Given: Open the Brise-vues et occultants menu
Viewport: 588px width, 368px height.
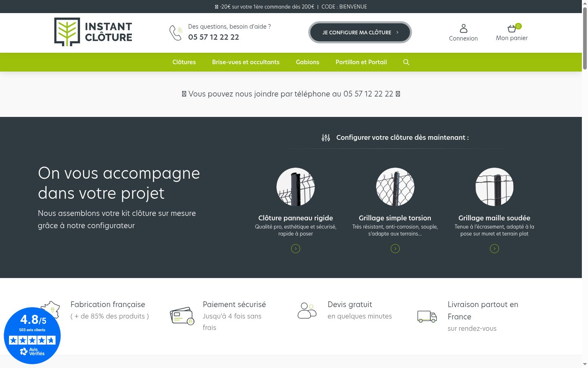Looking at the screenshot, I should [246, 62].
